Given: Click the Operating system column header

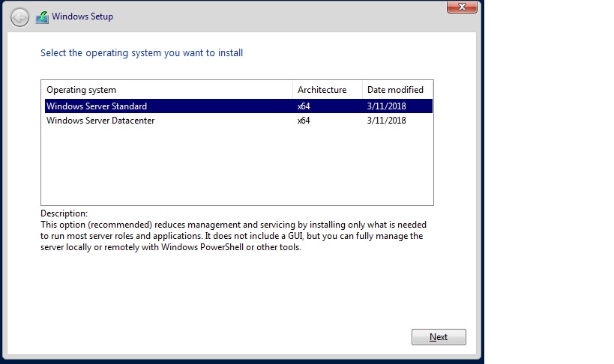Looking at the screenshot, I should click(167, 90).
